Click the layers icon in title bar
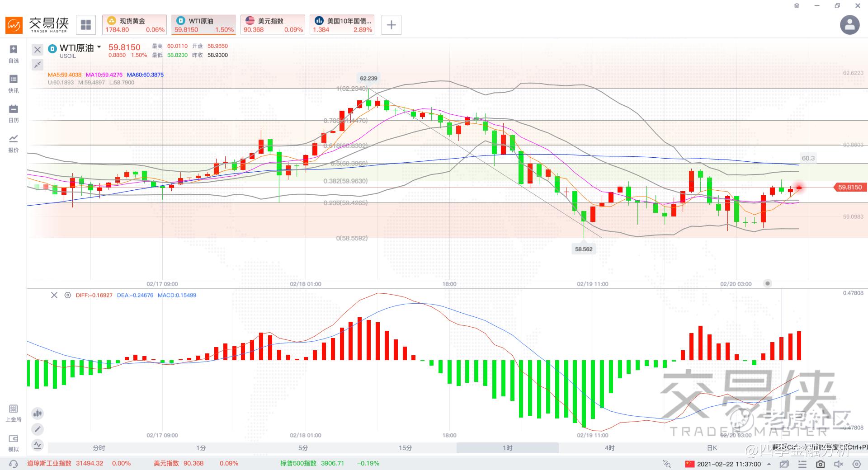Viewport: 868px width, 470px height. 797,6
